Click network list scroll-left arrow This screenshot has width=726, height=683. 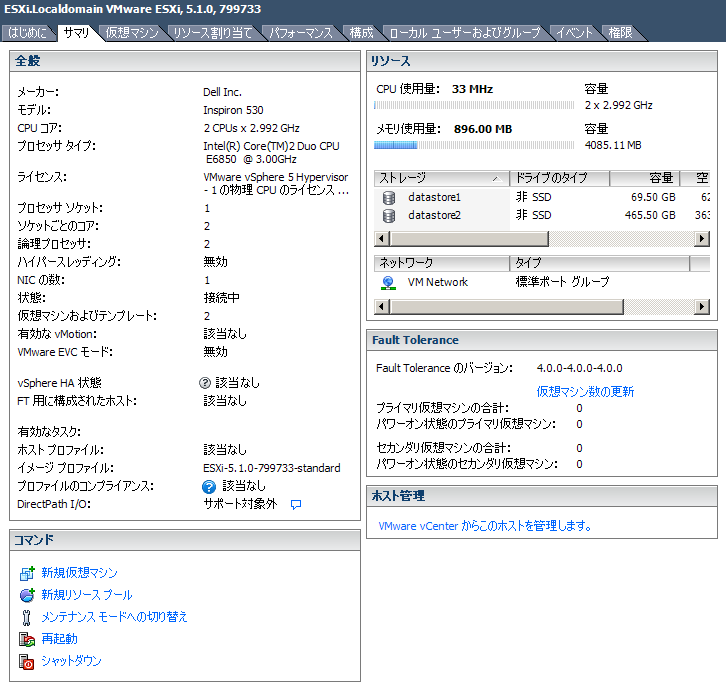pos(382,307)
